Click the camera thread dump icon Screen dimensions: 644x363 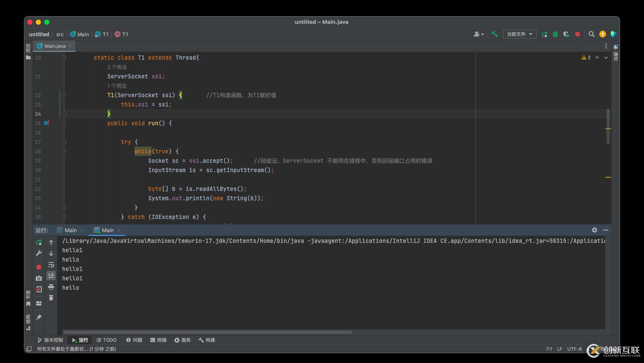pos(39,278)
